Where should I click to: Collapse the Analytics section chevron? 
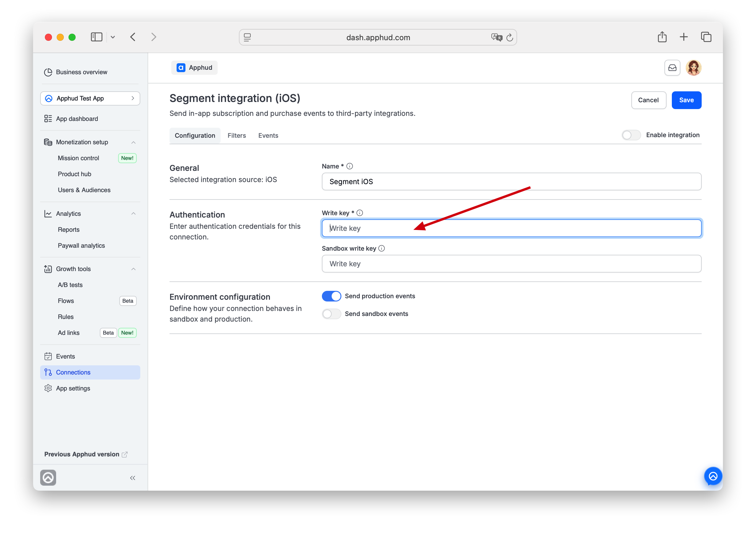[133, 214]
